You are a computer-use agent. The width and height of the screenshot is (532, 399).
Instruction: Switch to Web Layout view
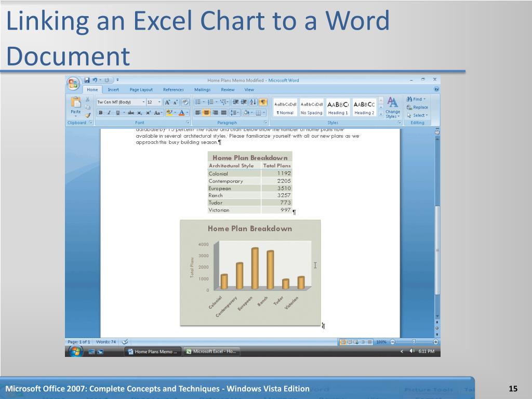click(x=356, y=342)
